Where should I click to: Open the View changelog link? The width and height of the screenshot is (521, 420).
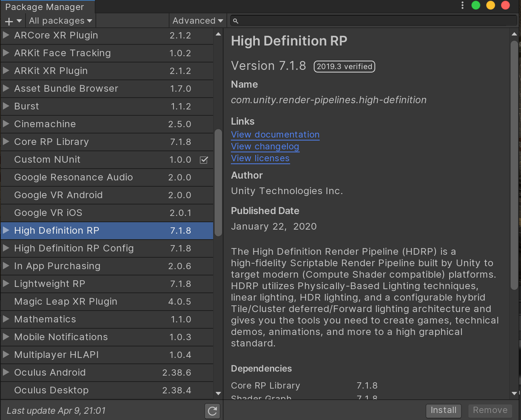point(265,146)
